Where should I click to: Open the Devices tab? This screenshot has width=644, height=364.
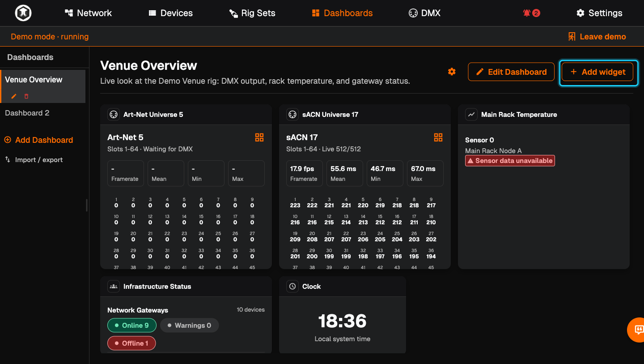170,13
